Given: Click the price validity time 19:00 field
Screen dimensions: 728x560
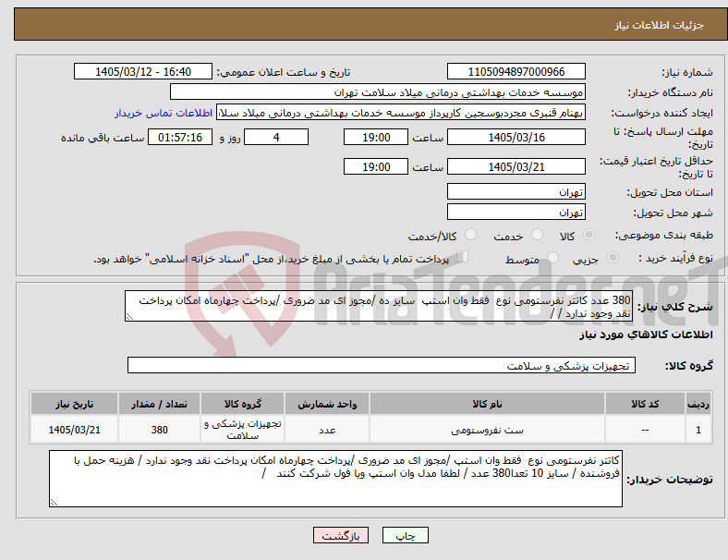Looking at the screenshot, I should tap(376, 166).
